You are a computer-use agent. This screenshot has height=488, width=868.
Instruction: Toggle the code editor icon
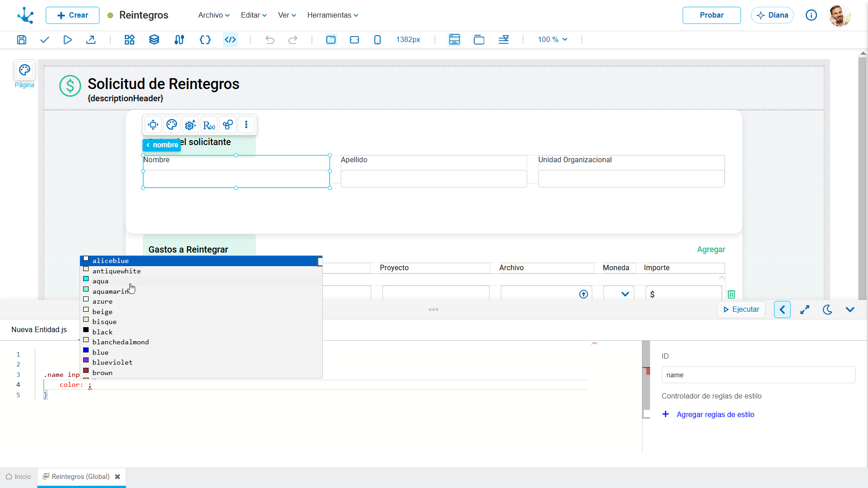(x=231, y=40)
